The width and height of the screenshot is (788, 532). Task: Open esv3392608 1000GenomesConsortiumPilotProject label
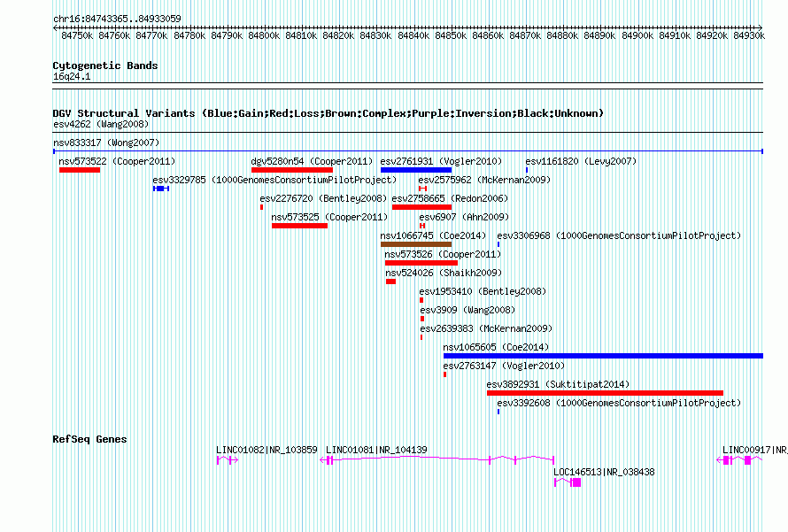coord(619,403)
